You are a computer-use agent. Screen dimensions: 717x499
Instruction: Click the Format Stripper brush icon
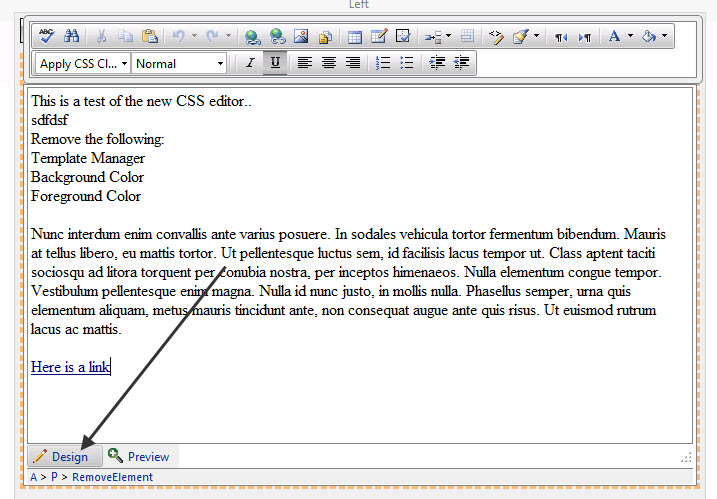tap(521, 36)
